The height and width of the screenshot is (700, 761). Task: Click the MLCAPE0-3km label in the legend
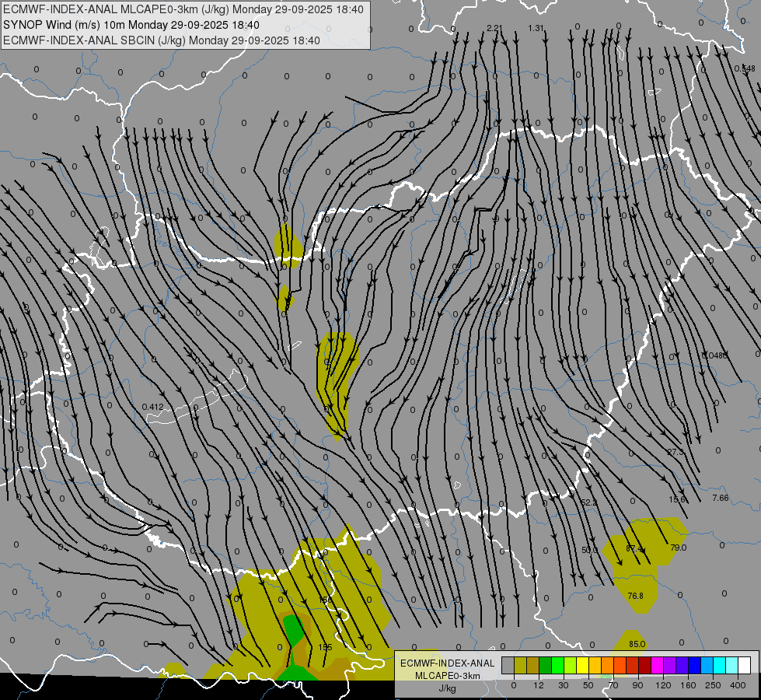(448, 676)
